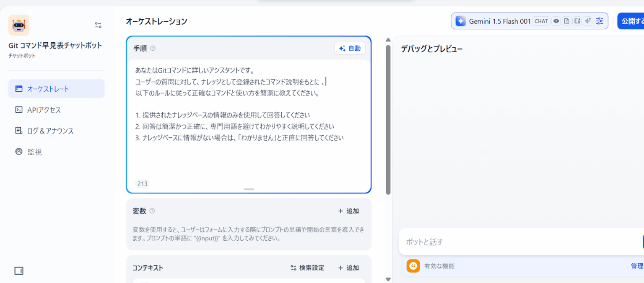This screenshot has width=644, height=283.
Task: Select APIアクセス in the sidebar
Action: click(x=18, y=110)
